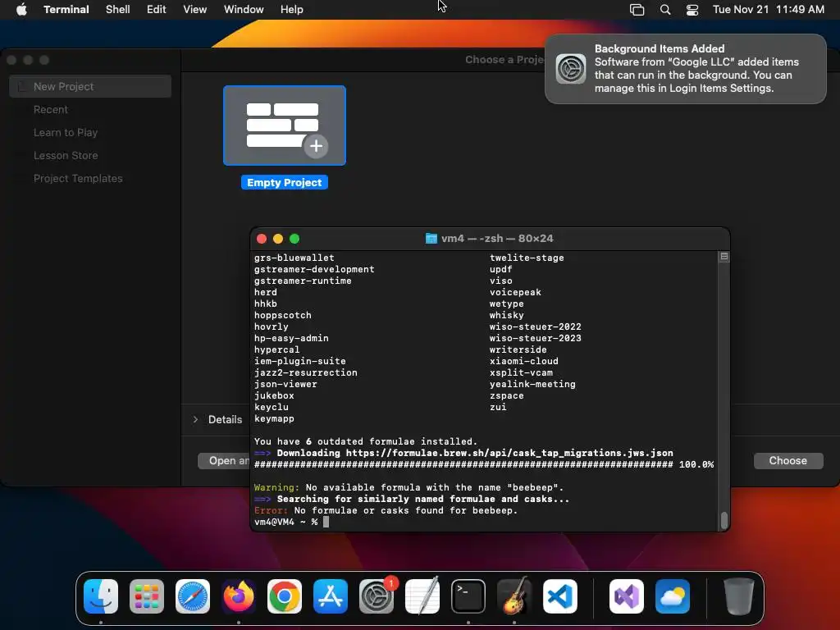Click the Downloading URL line in Terminal
Viewport: 840px width, 630px height.
point(463,453)
